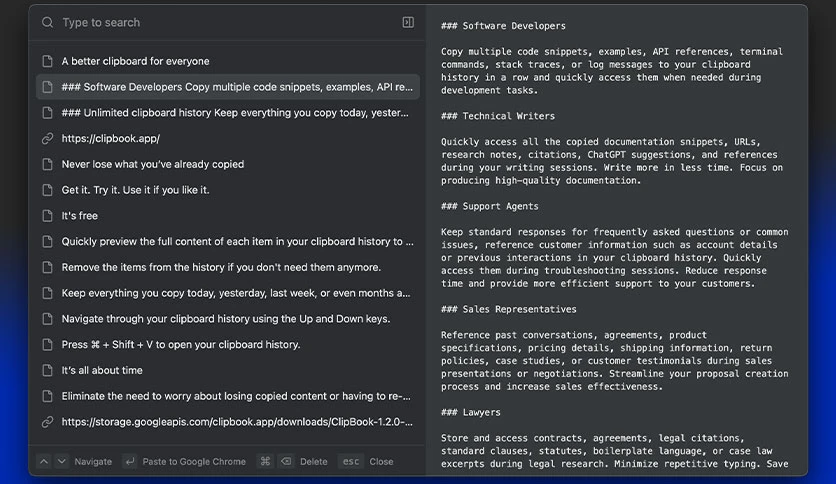The height and width of the screenshot is (484, 836).
Task: Click document icon beside '### Unlimited clipboard history'
Action: [47, 113]
